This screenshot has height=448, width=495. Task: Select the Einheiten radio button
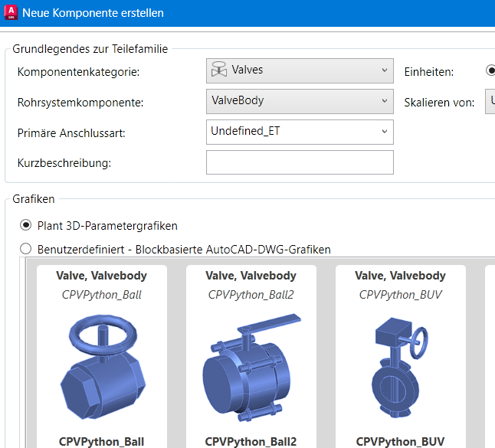pyautogui.click(x=490, y=70)
